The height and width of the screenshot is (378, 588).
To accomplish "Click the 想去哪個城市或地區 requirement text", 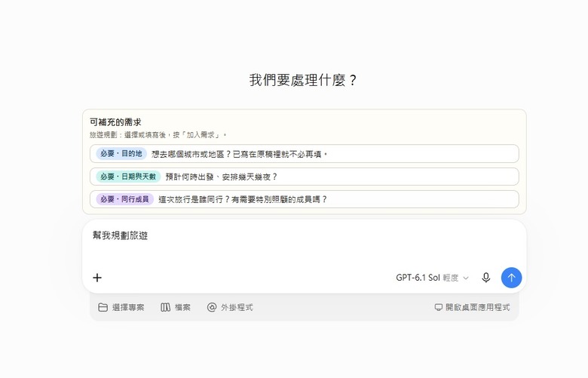I will 240,154.
